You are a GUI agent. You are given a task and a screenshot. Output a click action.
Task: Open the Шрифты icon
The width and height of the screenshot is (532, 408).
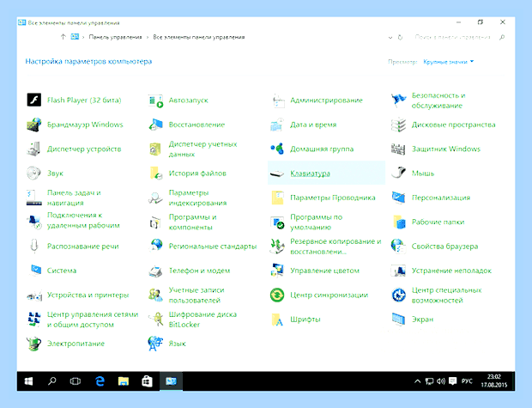[277, 320]
